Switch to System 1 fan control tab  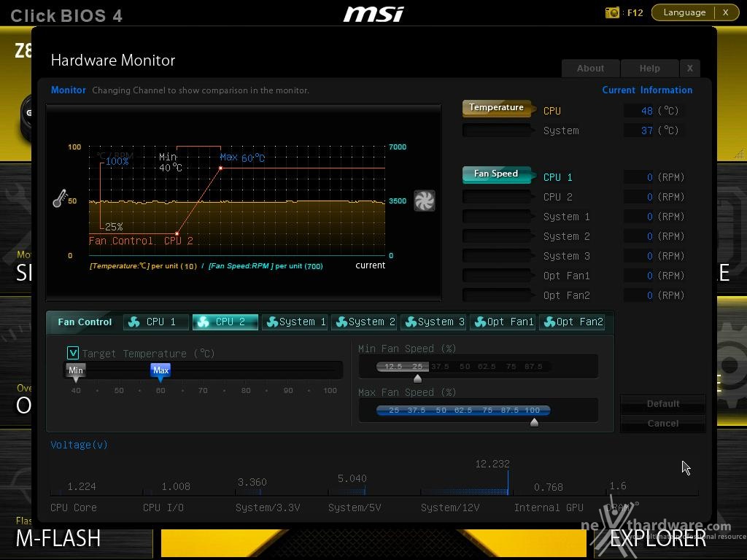295,322
